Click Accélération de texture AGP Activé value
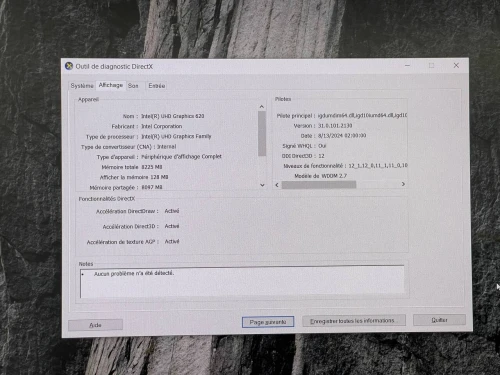Screen dimensions: 500x375 pos(172,241)
